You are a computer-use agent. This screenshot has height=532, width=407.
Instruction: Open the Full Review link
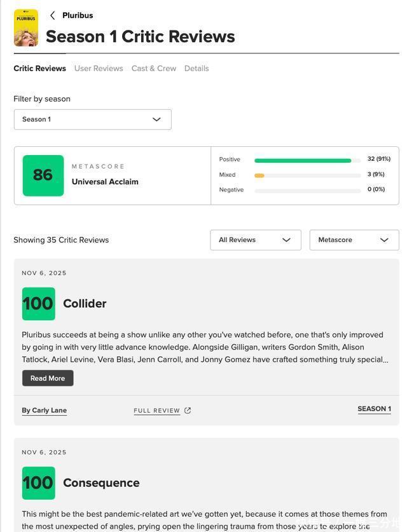pyautogui.click(x=156, y=411)
